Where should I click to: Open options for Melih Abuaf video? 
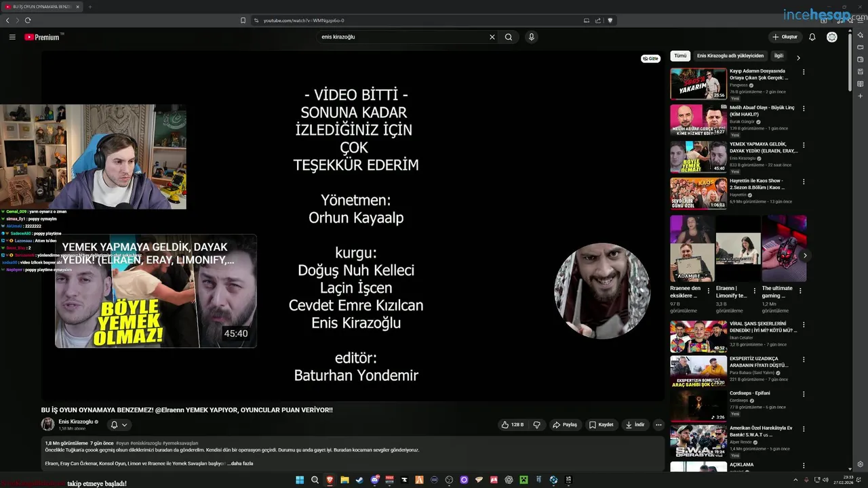point(804,108)
